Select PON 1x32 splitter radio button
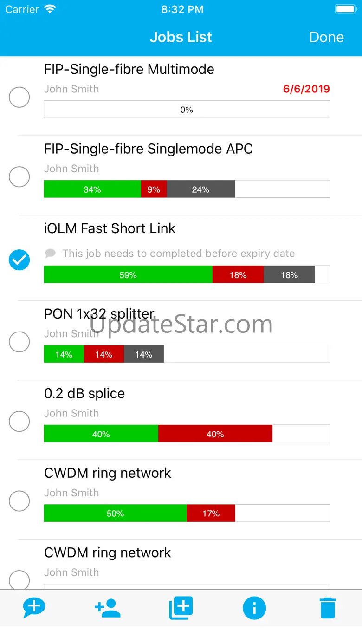 (x=19, y=342)
